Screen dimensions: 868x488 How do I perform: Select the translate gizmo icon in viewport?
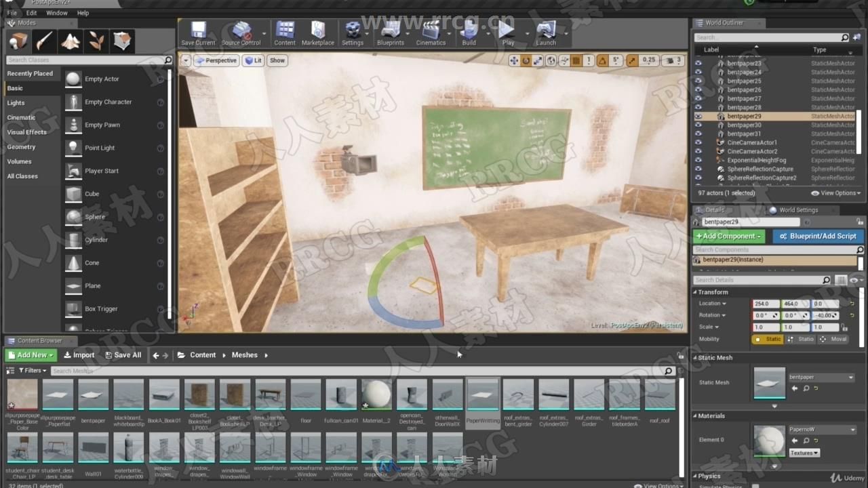[x=513, y=60]
